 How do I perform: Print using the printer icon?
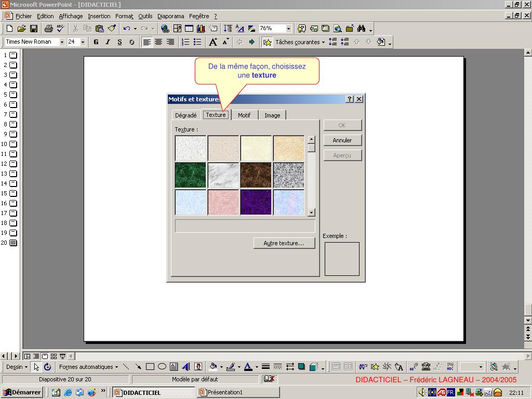coord(48,29)
